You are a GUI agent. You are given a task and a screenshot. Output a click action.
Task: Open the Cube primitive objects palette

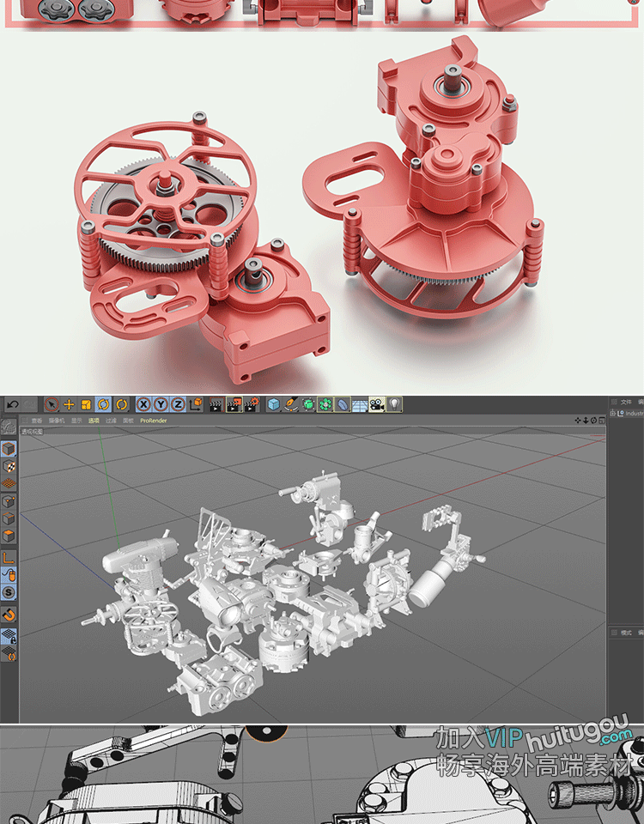tap(273, 404)
